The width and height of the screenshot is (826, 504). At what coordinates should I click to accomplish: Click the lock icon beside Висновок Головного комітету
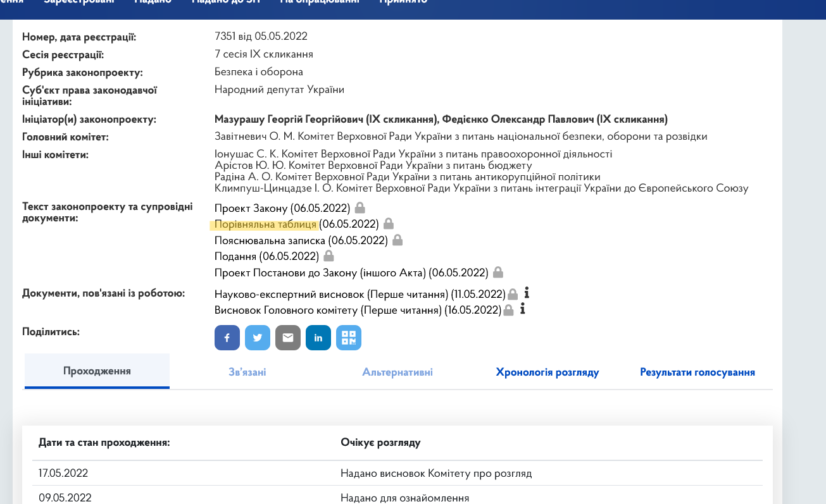pos(508,310)
